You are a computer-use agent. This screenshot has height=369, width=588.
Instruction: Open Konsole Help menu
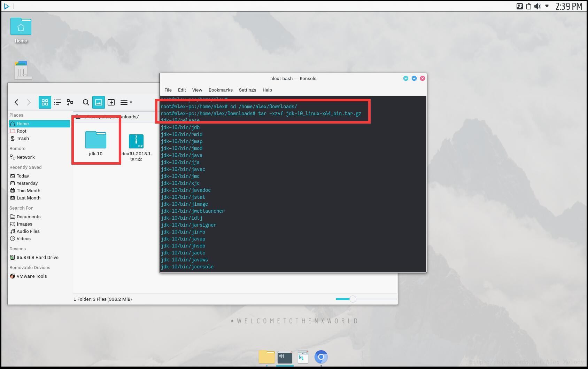point(267,90)
